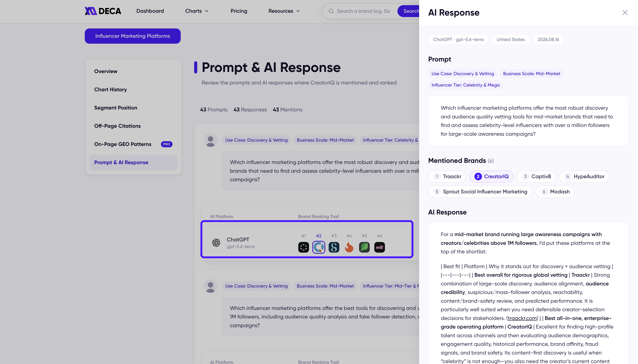This screenshot has width=638, height=364.
Task: Click second prompt's Influencer Tier: Mid-Tier tag
Action: (389, 286)
